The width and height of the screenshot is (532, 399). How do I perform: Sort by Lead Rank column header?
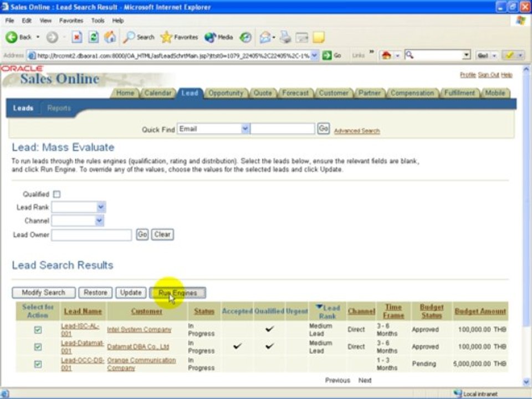(x=328, y=311)
